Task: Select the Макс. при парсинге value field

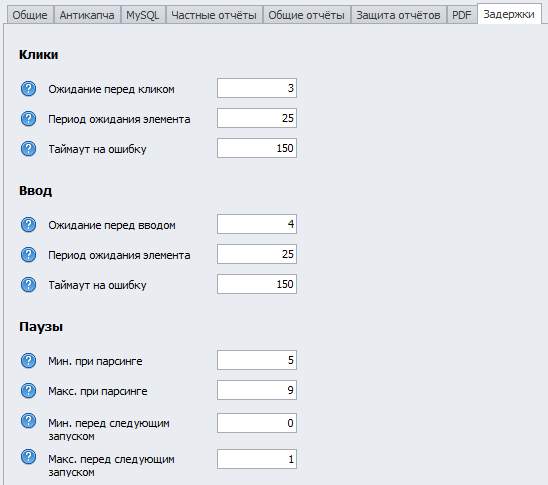Action: pyautogui.click(x=257, y=390)
